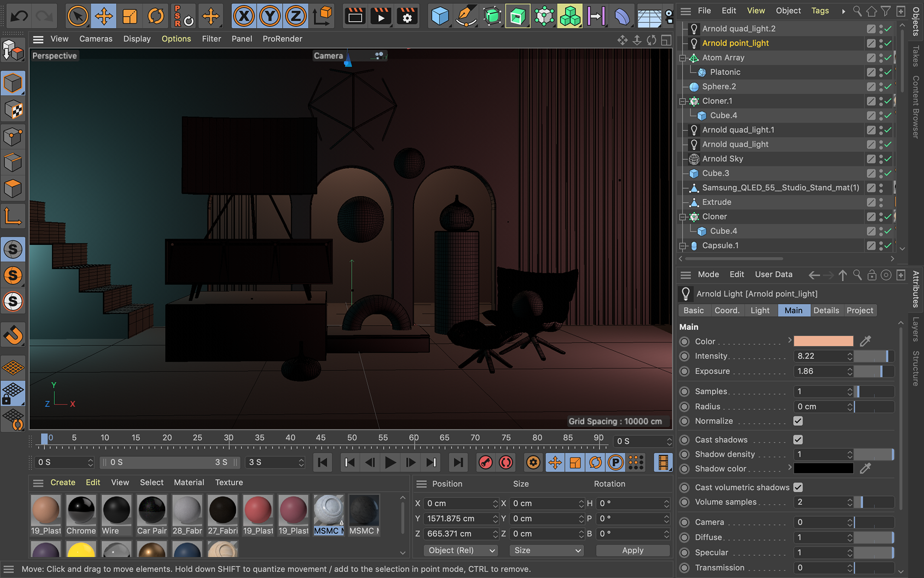The image size is (924, 578).
Task: Toggle the Cast shadows checkbox
Action: [798, 440]
